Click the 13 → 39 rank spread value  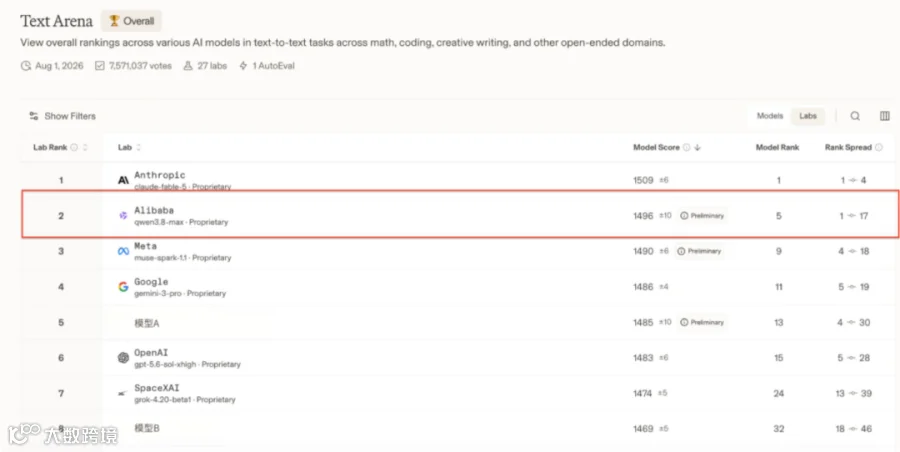coord(854,393)
